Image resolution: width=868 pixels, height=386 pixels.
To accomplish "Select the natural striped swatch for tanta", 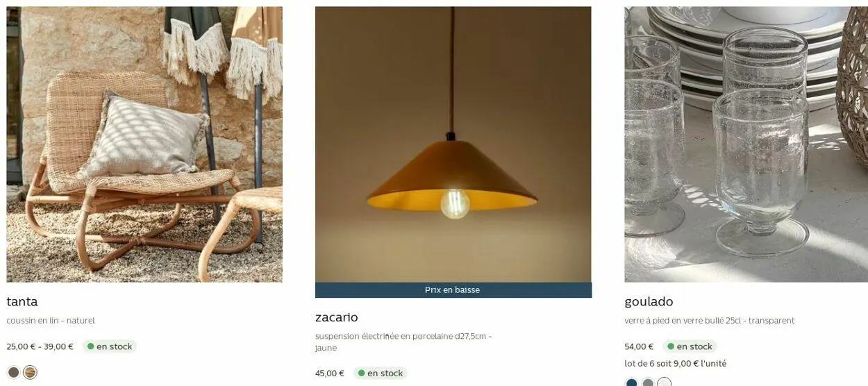I will [30, 372].
